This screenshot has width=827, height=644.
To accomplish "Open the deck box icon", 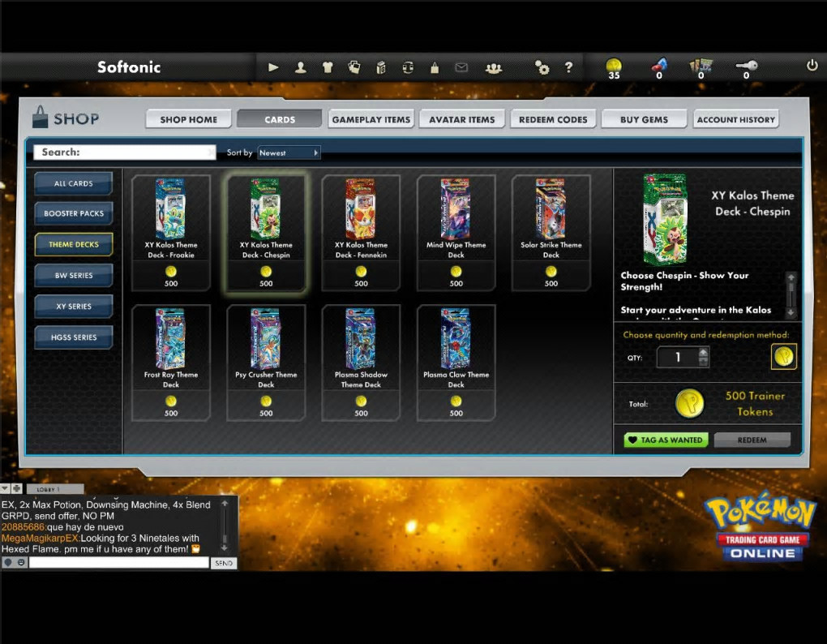I will pyautogui.click(x=381, y=67).
